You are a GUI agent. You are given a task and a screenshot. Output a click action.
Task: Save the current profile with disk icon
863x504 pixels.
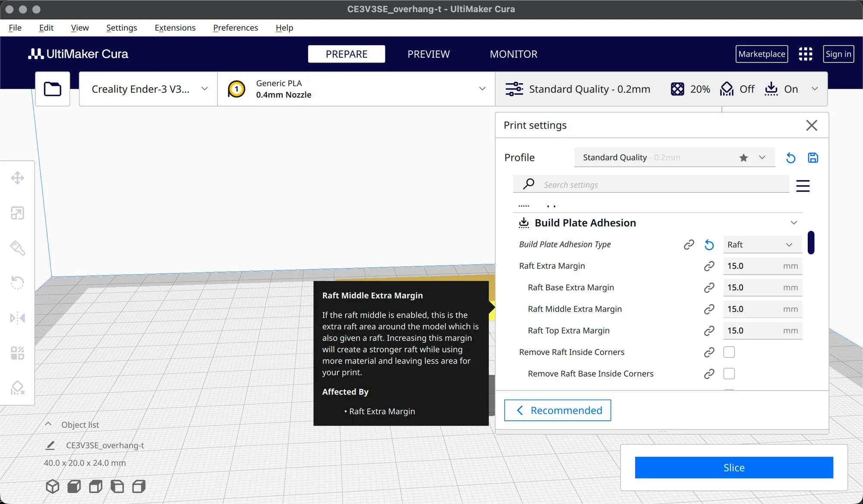813,158
